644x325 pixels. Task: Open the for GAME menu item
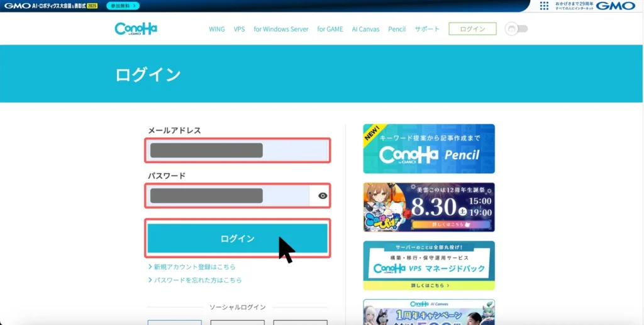pos(330,29)
